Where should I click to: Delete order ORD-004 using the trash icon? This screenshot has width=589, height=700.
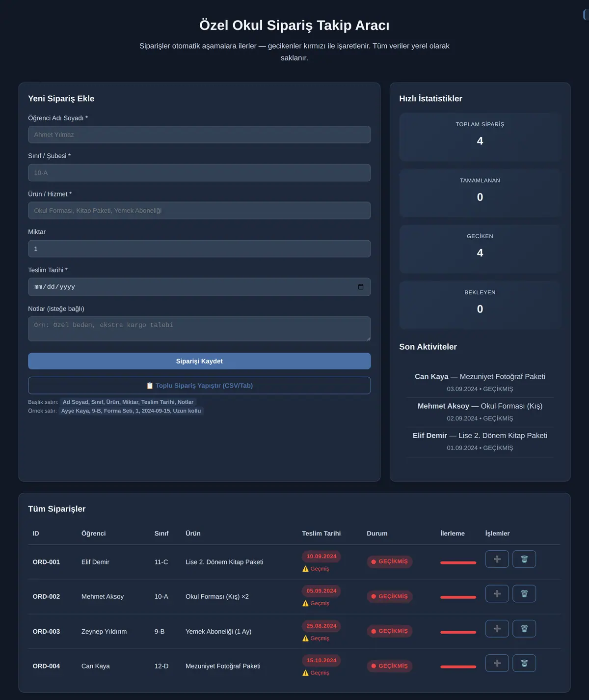524,663
